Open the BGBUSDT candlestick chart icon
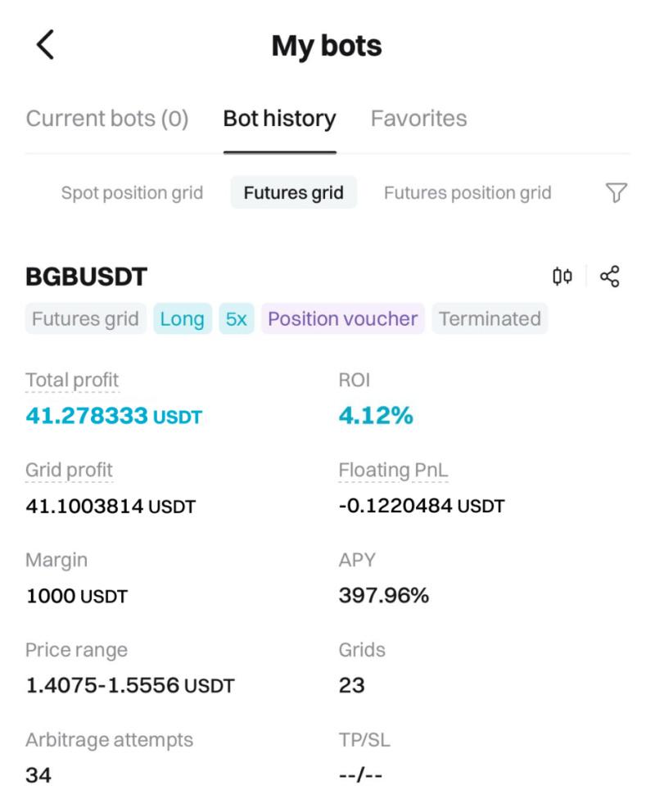Screen dimensions: 655x812 [562, 277]
